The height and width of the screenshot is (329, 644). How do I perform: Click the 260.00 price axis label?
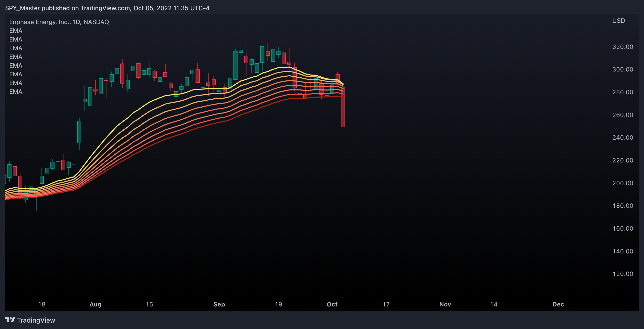(x=623, y=115)
